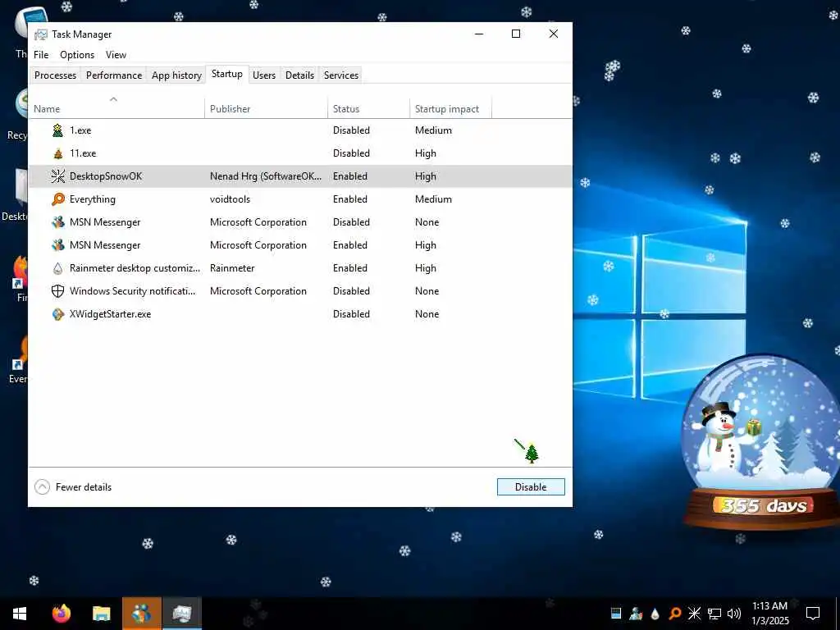
Task: Click the Rainmeter publisher cell
Action: pyautogui.click(x=232, y=268)
